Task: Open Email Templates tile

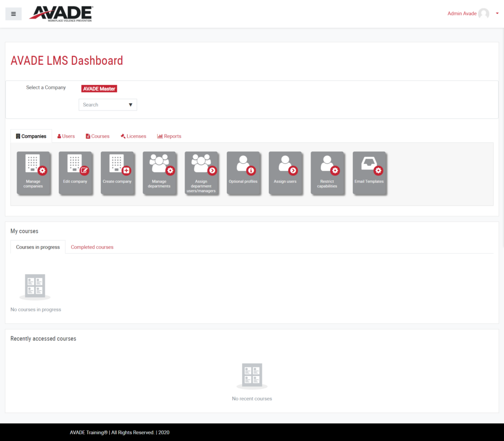Action: coord(369,173)
